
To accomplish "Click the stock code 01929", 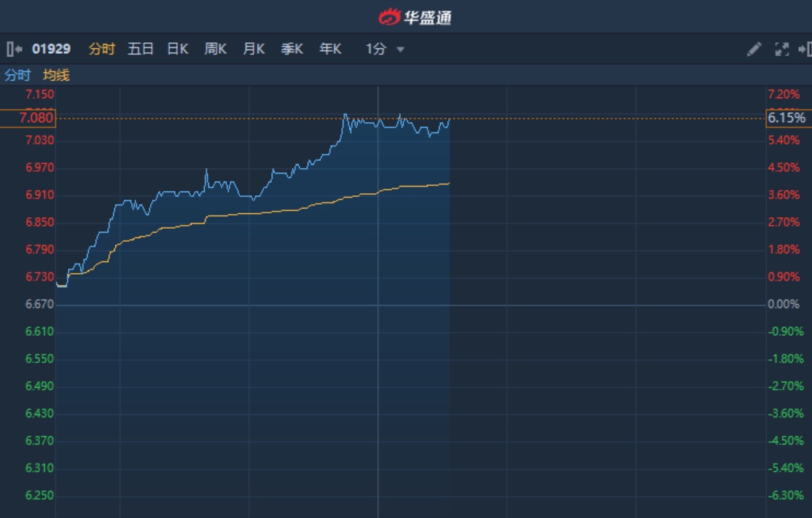I will 51,50.
